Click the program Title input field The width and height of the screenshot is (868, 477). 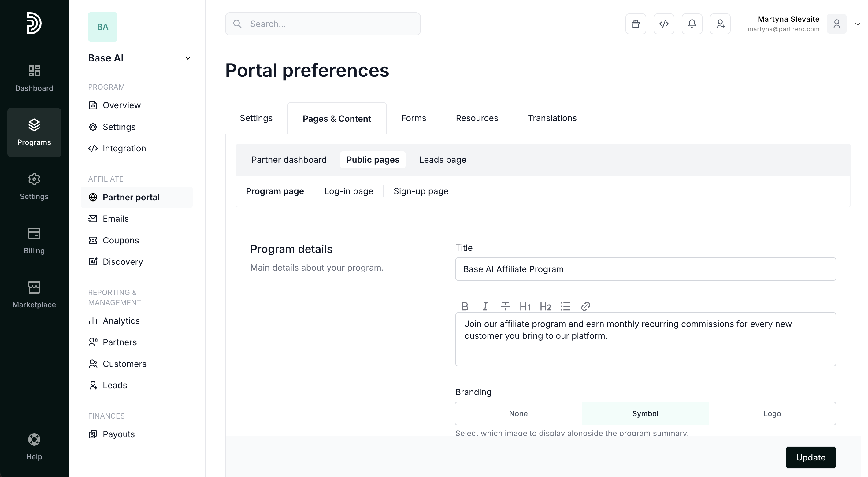click(x=645, y=269)
